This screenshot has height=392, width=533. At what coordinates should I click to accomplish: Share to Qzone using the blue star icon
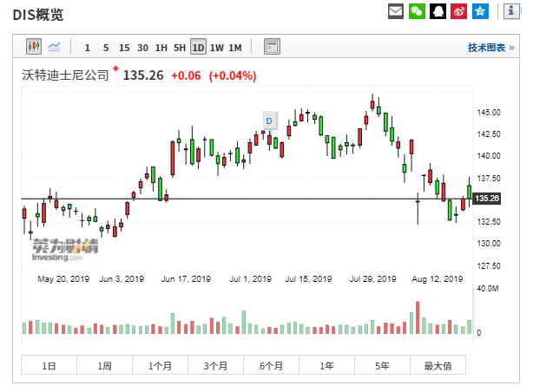480,11
